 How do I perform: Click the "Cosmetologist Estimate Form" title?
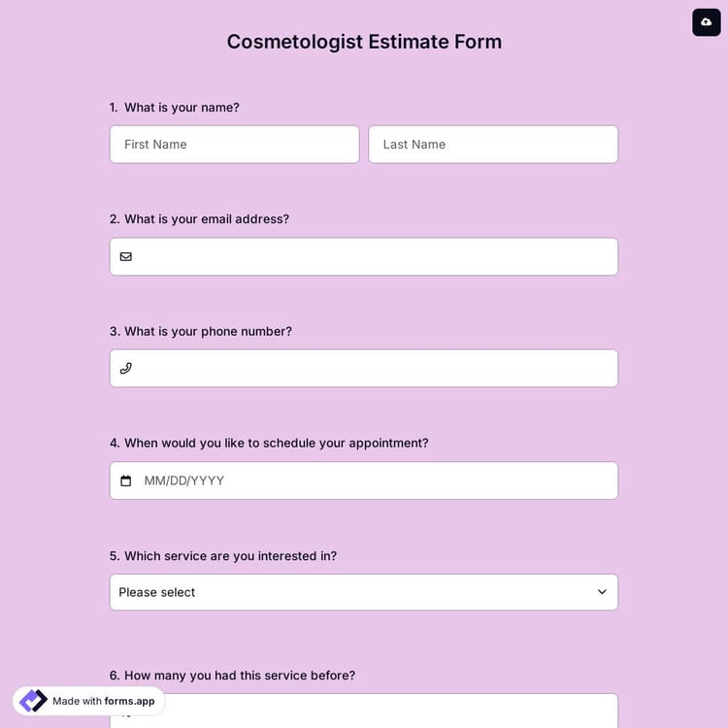tap(364, 42)
